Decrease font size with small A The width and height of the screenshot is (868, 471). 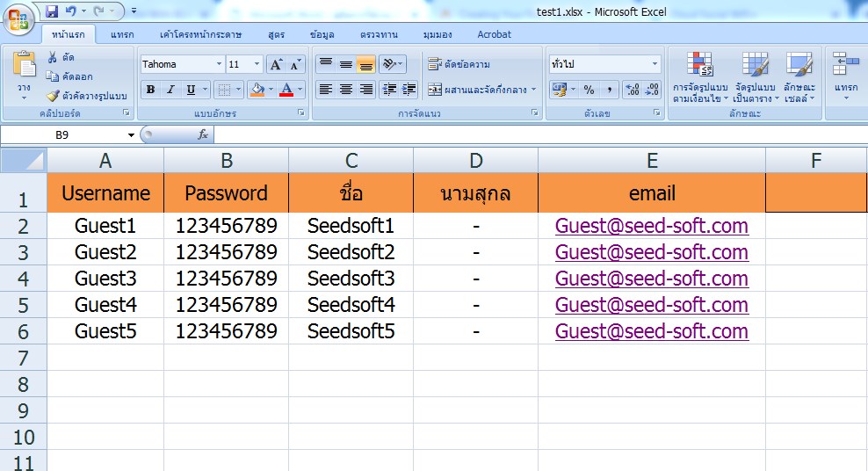[295, 64]
